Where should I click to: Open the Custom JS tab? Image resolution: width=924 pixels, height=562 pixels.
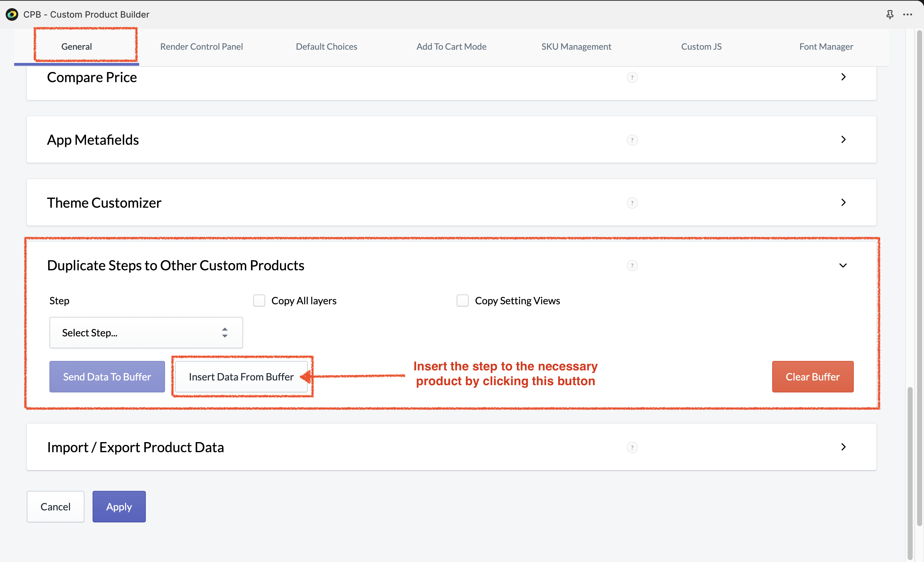tap(701, 47)
